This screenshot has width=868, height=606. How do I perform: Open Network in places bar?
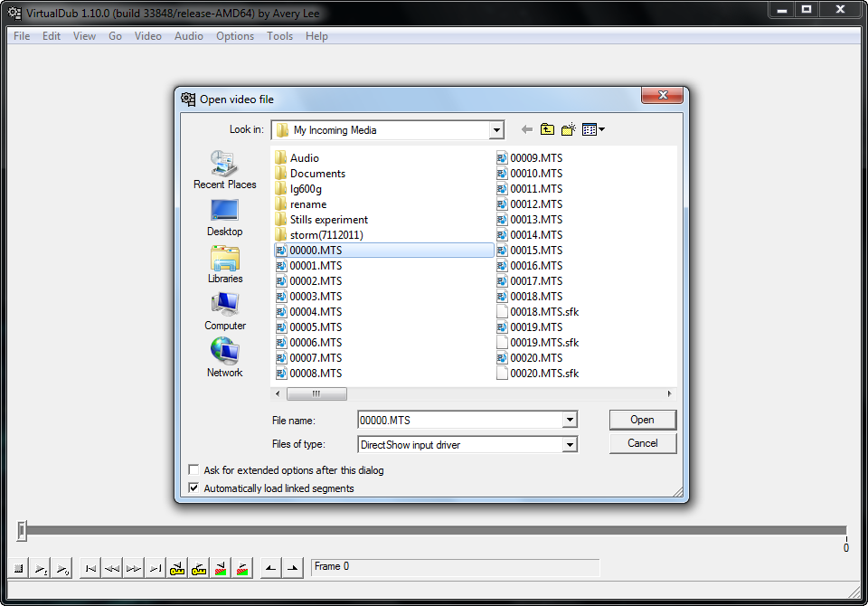[x=225, y=358]
